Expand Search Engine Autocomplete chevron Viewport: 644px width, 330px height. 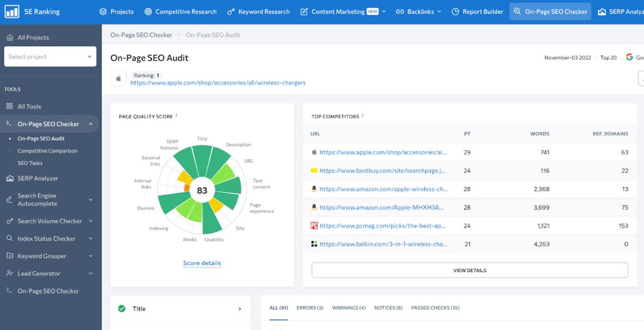click(x=91, y=200)
